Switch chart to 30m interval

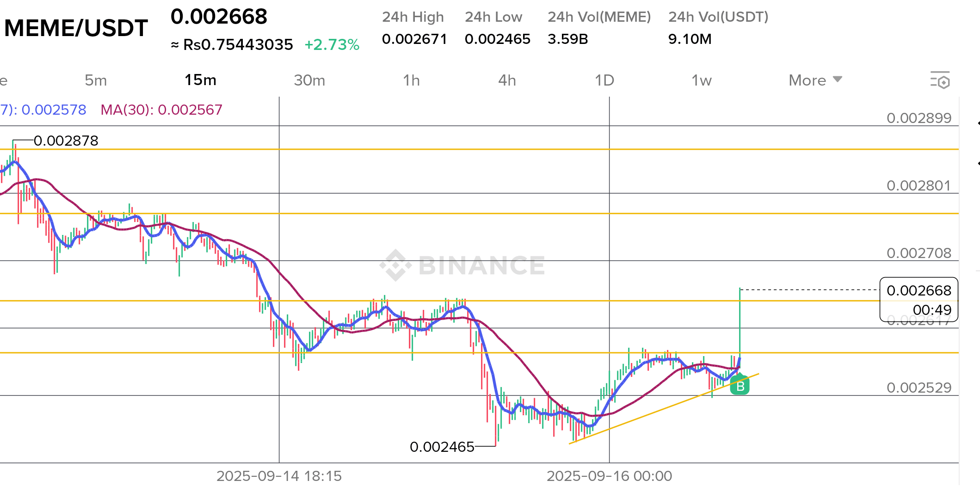click(x=309, y=80)
